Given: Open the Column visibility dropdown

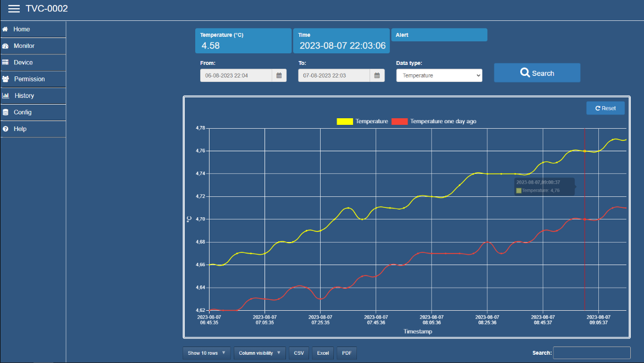Looking at the screenshot, I should click(260, 353).
